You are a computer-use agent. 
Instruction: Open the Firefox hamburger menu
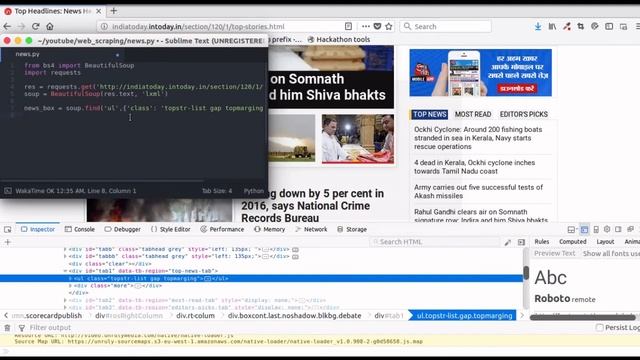637,27
